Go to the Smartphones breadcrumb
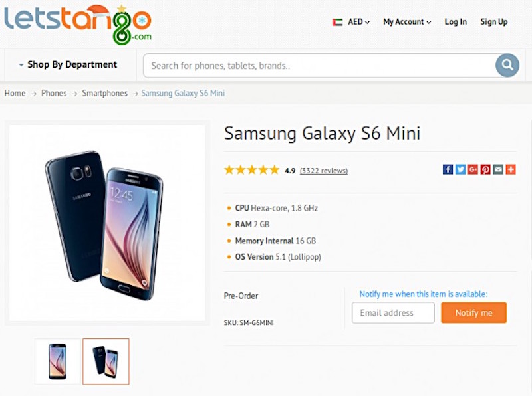 point(104,93)
